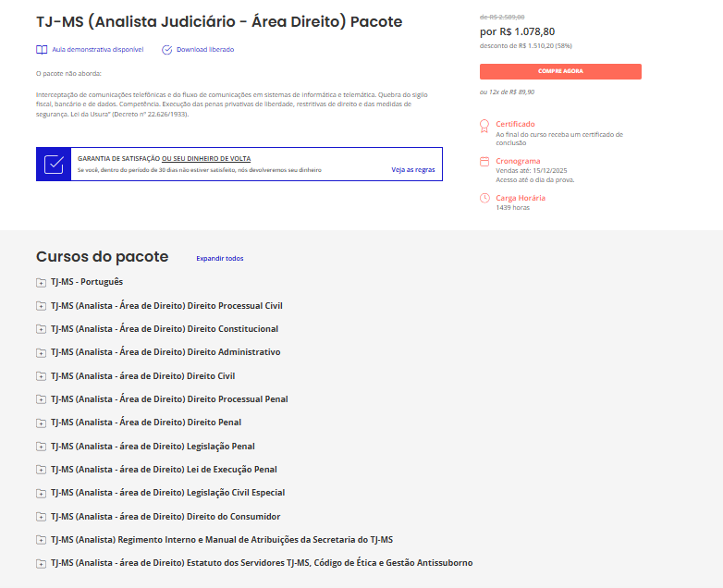The image size is (723, 588).
Task: Expand the Legislação Penal course
Action: pyautogui.click(x=41, y=447)
